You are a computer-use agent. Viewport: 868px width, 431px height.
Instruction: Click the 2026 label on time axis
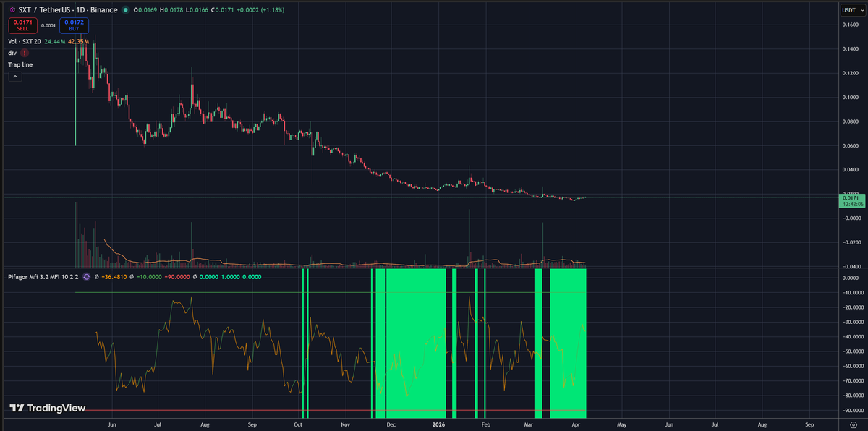(x=438, y=425)
